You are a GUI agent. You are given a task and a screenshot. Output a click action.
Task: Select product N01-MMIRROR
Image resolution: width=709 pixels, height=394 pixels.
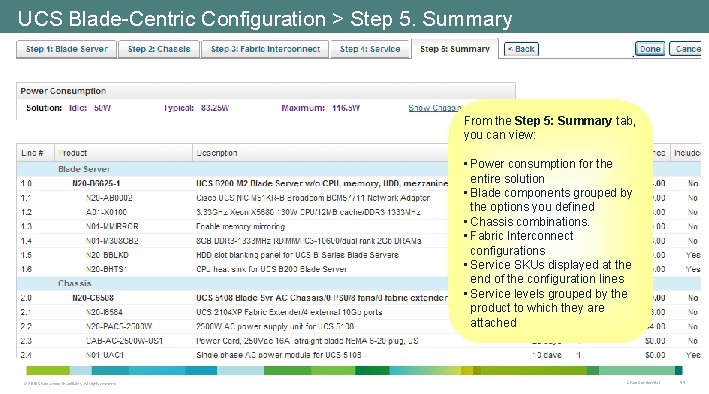[112, 226]
